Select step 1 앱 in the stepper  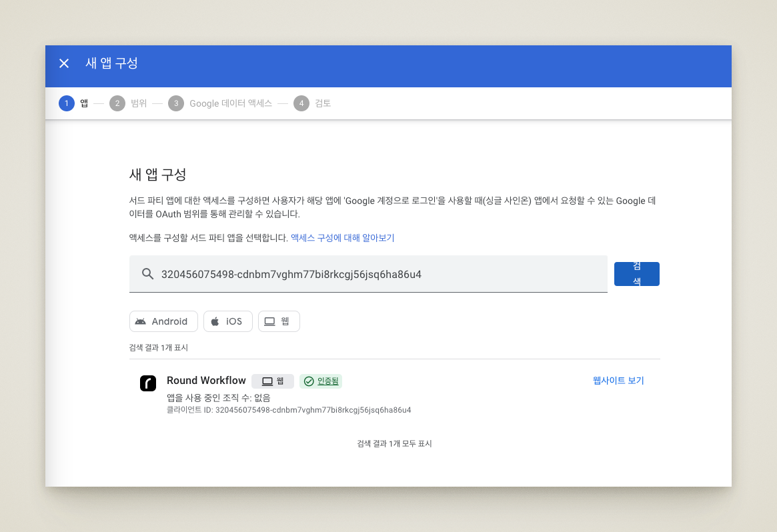(73, 103)
